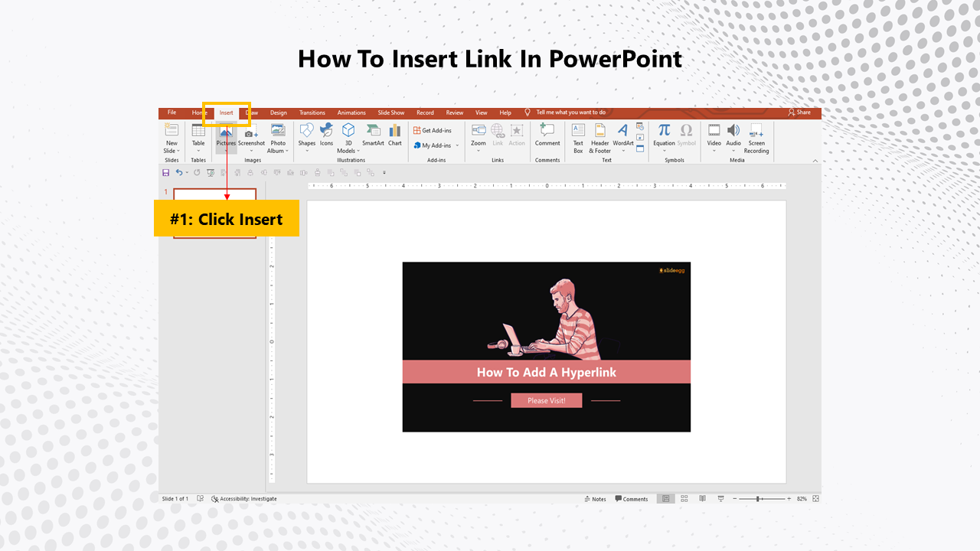
Task: Click the New Slide icon
Action: (x=171, y=130)
